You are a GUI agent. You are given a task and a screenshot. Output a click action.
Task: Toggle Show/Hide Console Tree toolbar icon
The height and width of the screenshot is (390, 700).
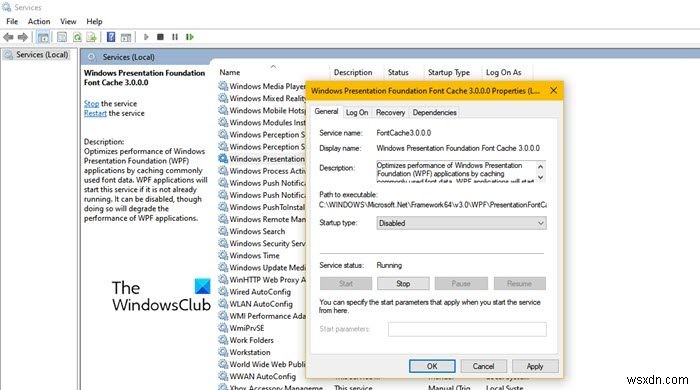point(43,37)
